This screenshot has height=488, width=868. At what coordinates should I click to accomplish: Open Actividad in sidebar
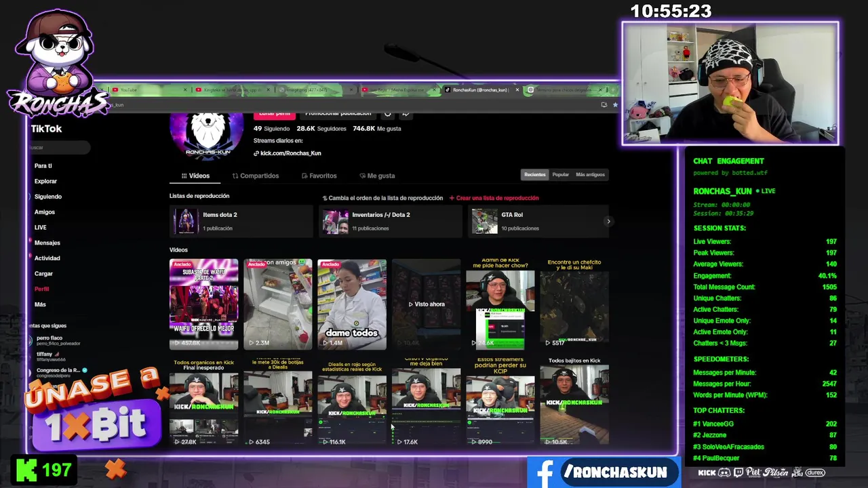(47, 258)
